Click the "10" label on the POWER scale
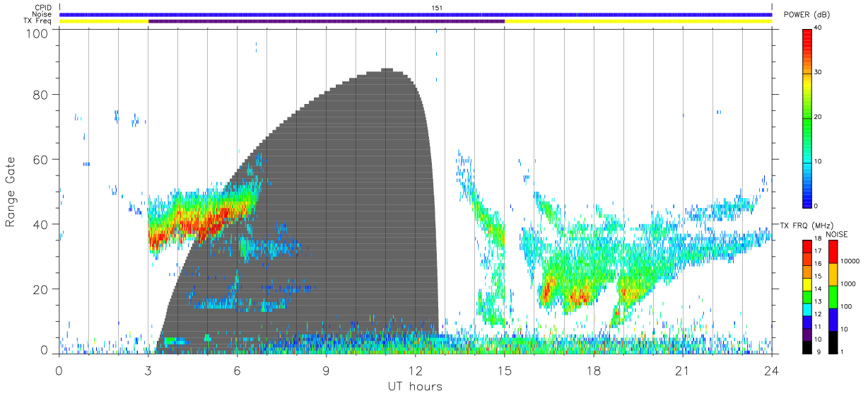868x401 pixels. click(x=819, y=161)
